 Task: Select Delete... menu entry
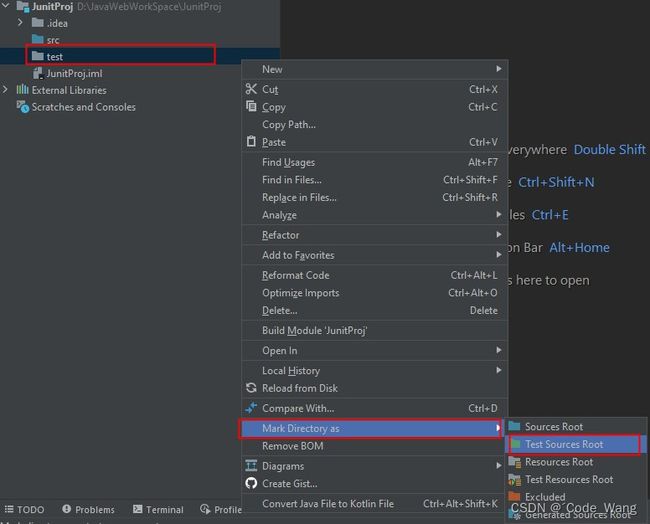coord(374,310)
